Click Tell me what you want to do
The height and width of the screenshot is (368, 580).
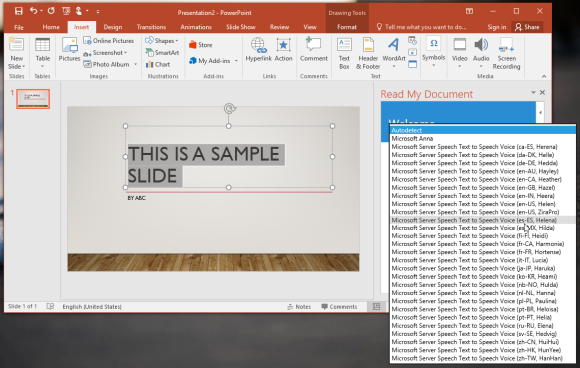pos(421,27)
